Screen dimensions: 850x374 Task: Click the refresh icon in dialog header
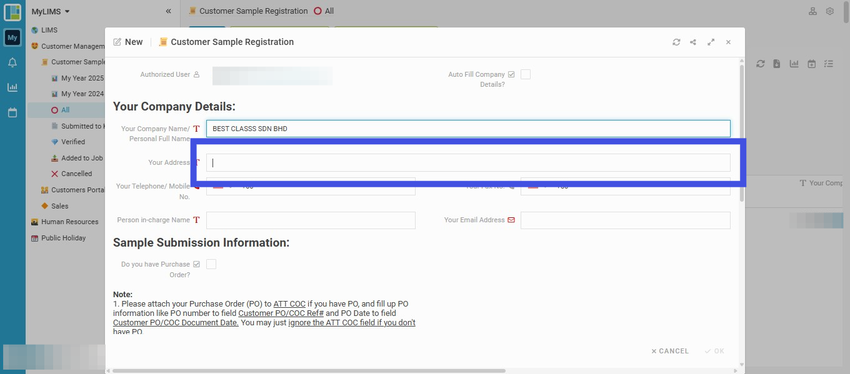(x=676, y=42)
